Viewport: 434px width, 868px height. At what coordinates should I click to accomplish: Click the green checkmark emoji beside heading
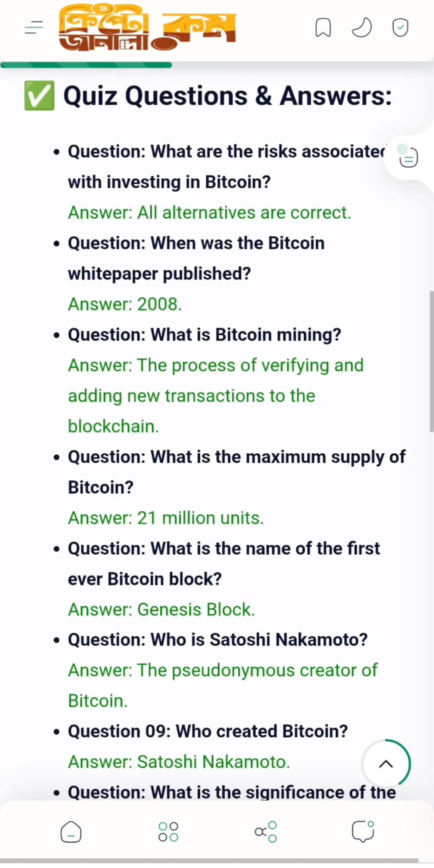coord(39,96)
